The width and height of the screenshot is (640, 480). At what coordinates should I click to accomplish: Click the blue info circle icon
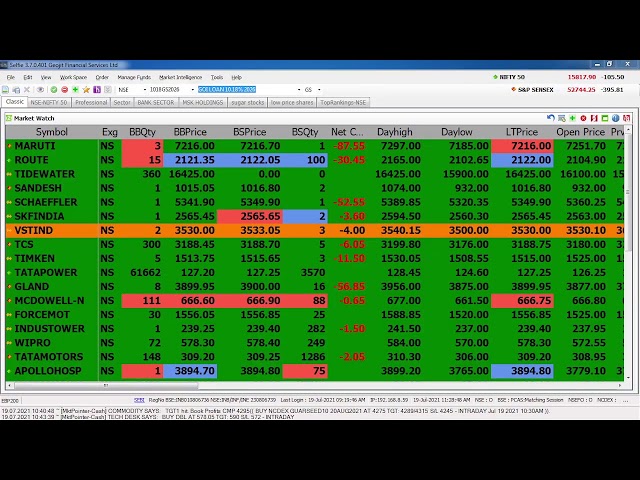coord(616,118)
